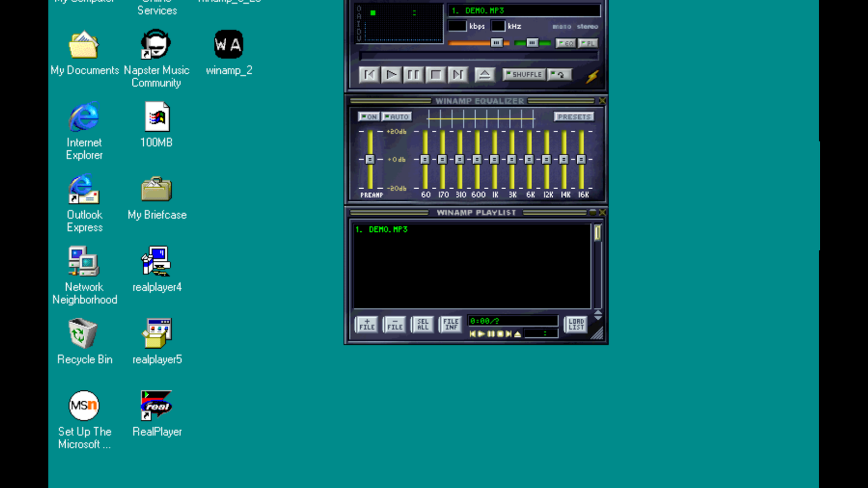The height and width of the screenshot is (488, 868).
Task: Toggle SHUFFLE mode on
Action: click(524, 74)
